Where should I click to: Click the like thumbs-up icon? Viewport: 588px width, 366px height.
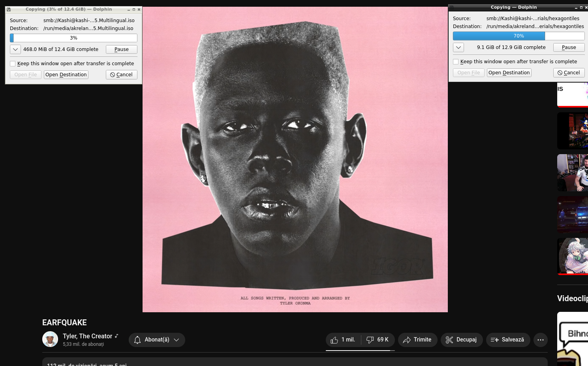(334, 340)
